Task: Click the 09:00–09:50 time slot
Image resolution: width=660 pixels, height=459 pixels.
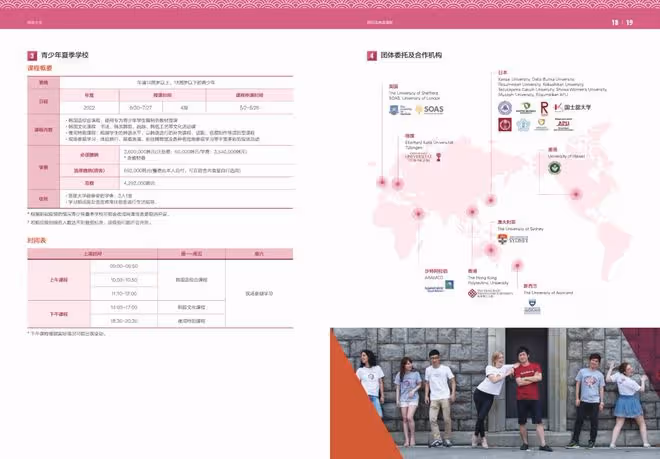Action: click(124, 267)
